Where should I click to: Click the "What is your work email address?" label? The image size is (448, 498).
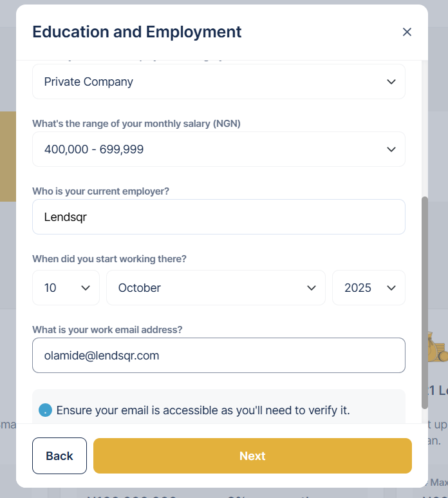tap(107, 329)
